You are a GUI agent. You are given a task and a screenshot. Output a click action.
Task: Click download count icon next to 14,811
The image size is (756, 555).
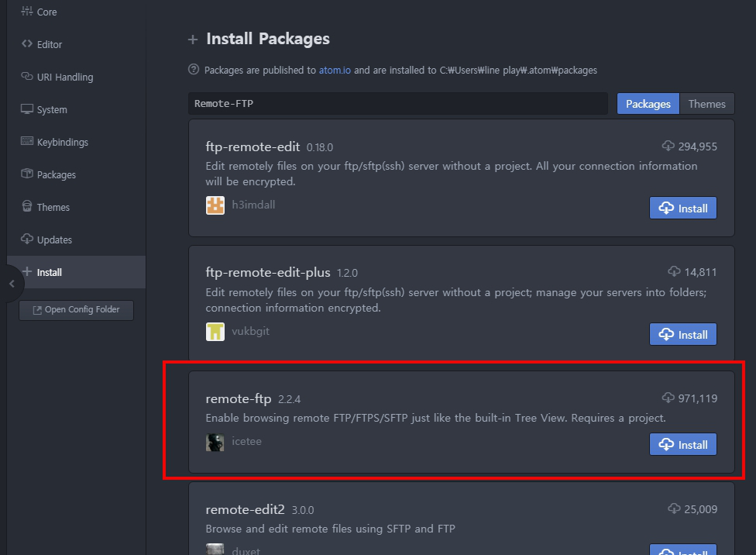click(x=674, y=271)
